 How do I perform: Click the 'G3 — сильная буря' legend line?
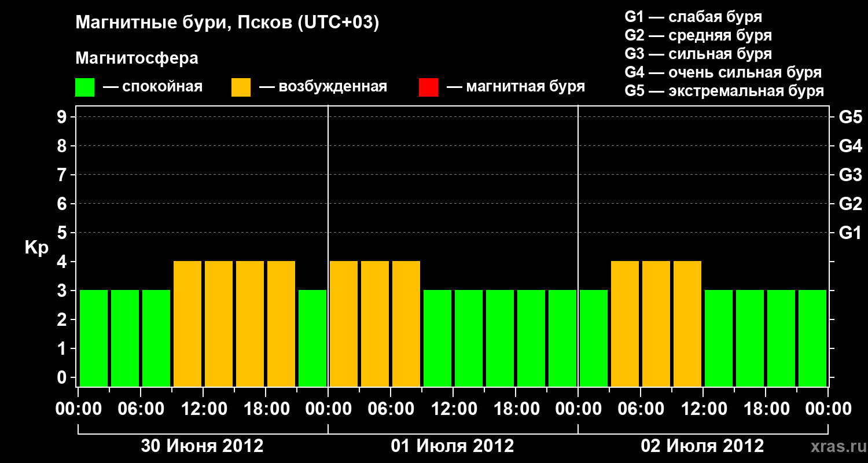(x=698, y=54)
